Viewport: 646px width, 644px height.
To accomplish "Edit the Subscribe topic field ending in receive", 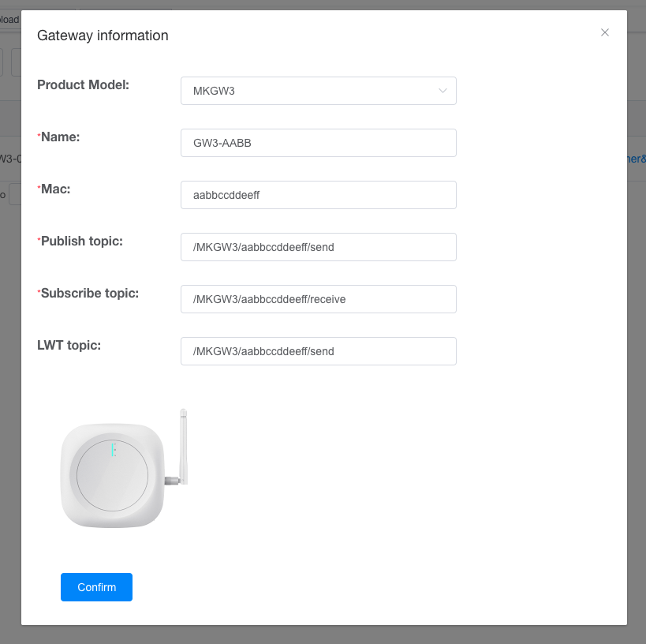I will (x=318, y=299).
